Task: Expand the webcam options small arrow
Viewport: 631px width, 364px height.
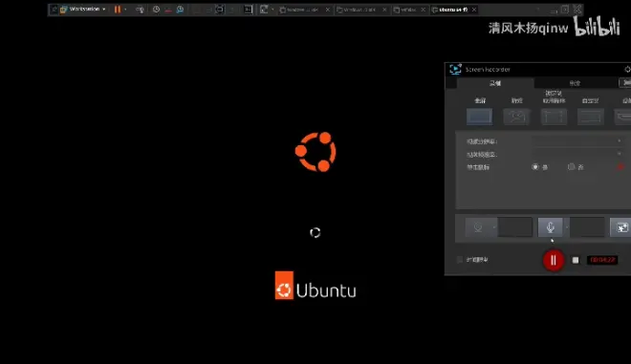Action: [x=494, y=227]
